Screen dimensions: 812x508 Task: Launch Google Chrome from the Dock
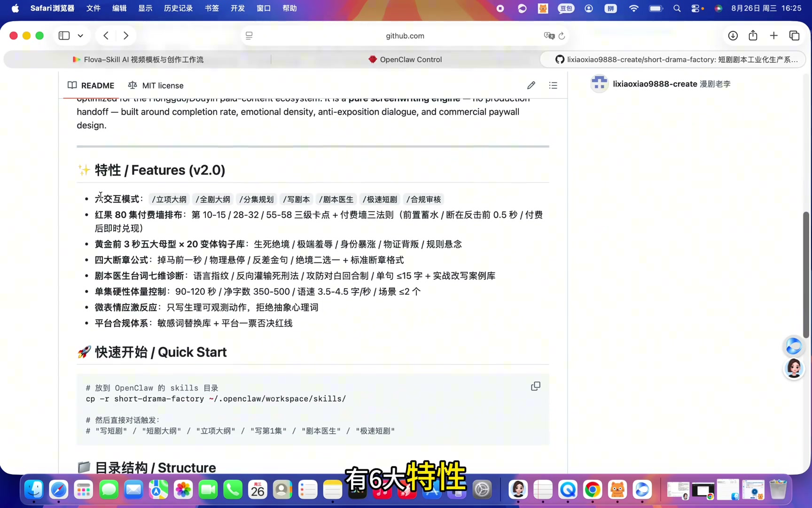click(593, 490)
